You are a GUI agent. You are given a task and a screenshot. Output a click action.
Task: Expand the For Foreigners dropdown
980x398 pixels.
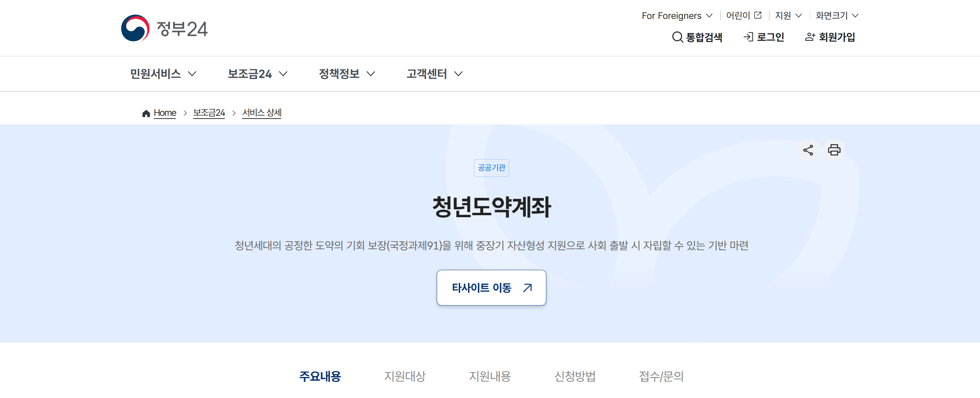click(677, 15)
